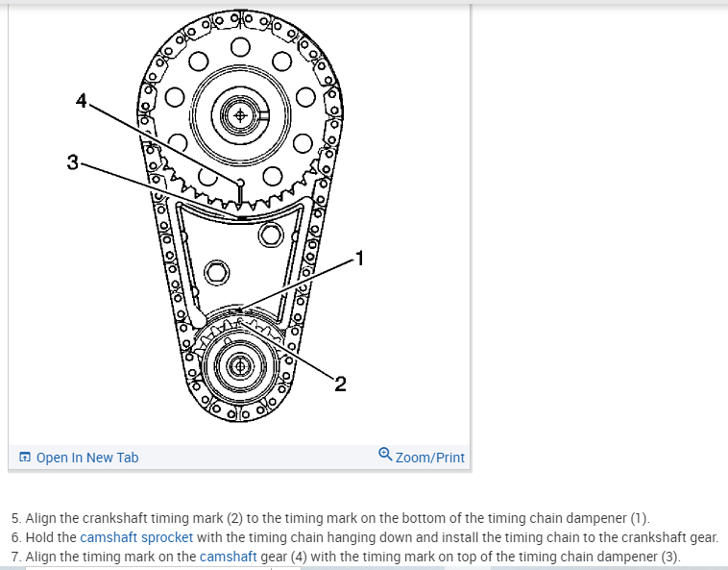Follow the camshaft link in step 7

[x=228, y=557]
